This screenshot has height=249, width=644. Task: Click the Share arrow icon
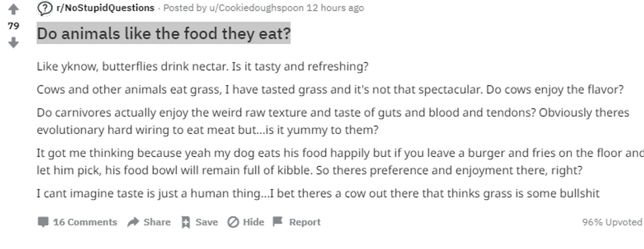coord(133,222)
